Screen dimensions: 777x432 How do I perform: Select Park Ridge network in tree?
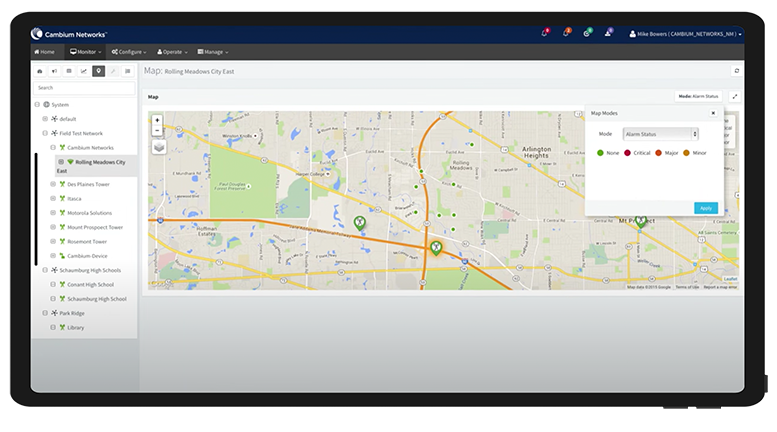[x=72, y=313]
